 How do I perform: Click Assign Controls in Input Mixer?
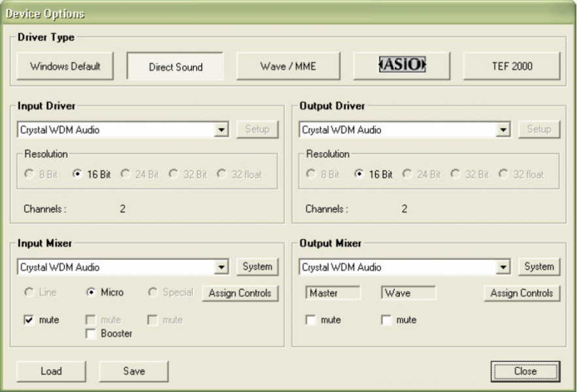240,293
